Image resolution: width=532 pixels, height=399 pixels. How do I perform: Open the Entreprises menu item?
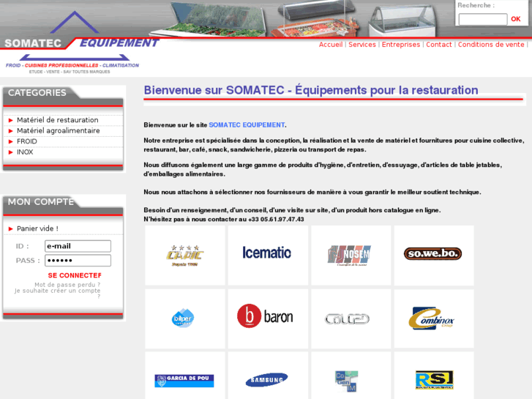[x=401, y=45]
